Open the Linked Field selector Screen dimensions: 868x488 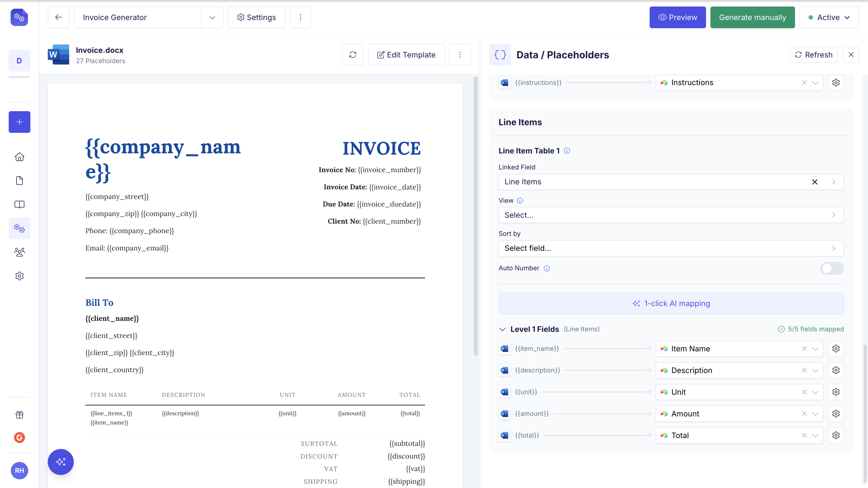click(x=671, y=182)
